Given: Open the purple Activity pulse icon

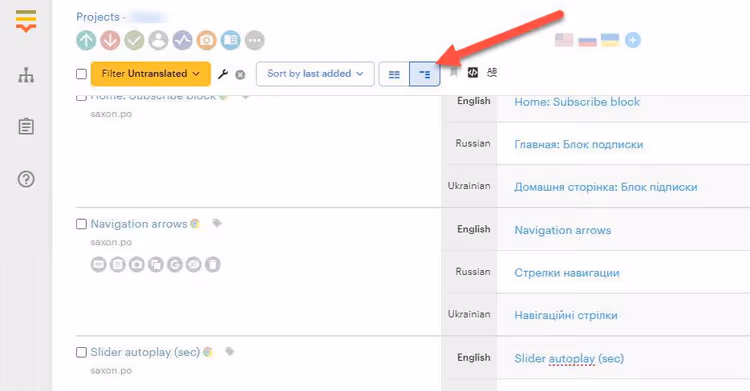Looking at the screenshot, I should coord(182,40).
